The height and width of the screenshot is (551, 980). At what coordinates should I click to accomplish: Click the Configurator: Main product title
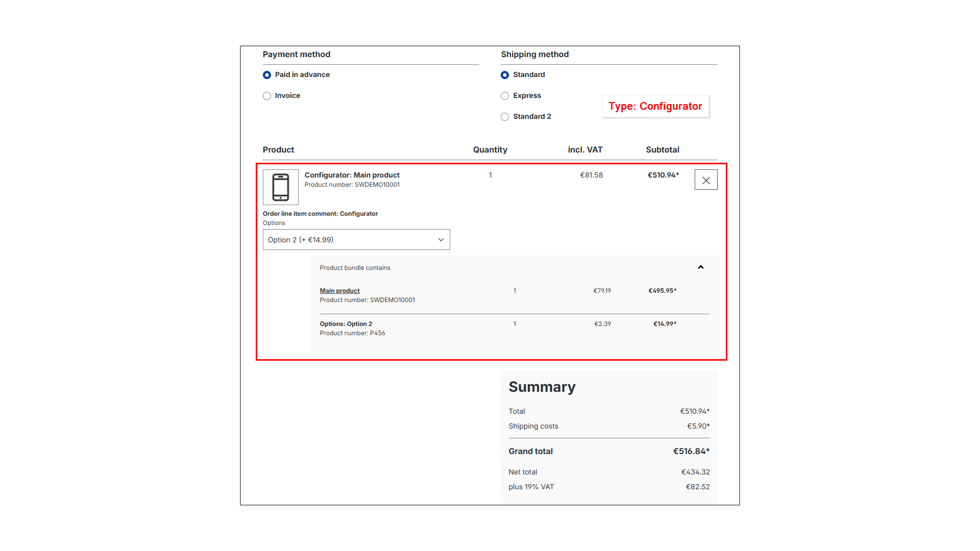tap(352, 175)
